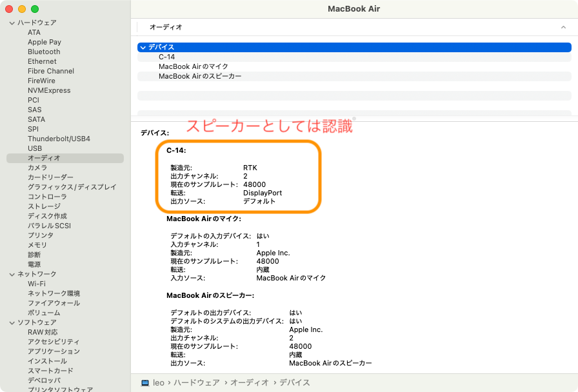Image resolution: width=578 pixels, height=392 pixels.
Task: Click the laptop icon in path bar
Action: click(145, 382)
